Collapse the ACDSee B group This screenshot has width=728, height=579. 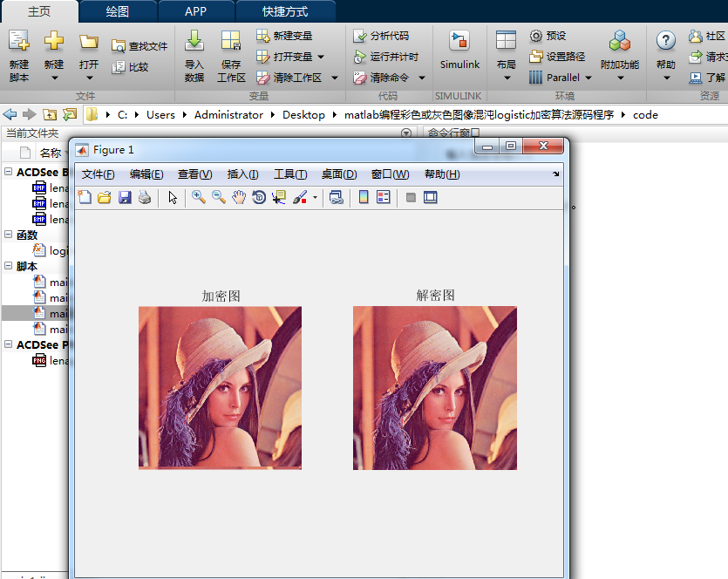pyautogui.click(x=9, y=171)
